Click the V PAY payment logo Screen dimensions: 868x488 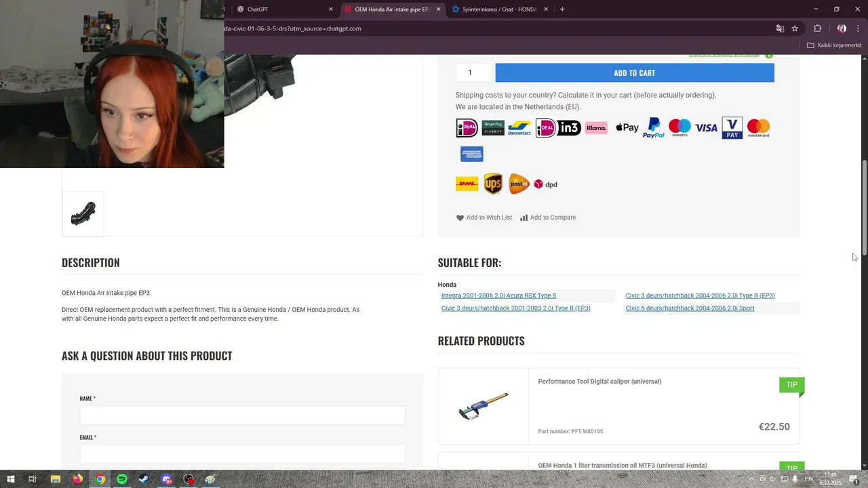click(732, 127)
